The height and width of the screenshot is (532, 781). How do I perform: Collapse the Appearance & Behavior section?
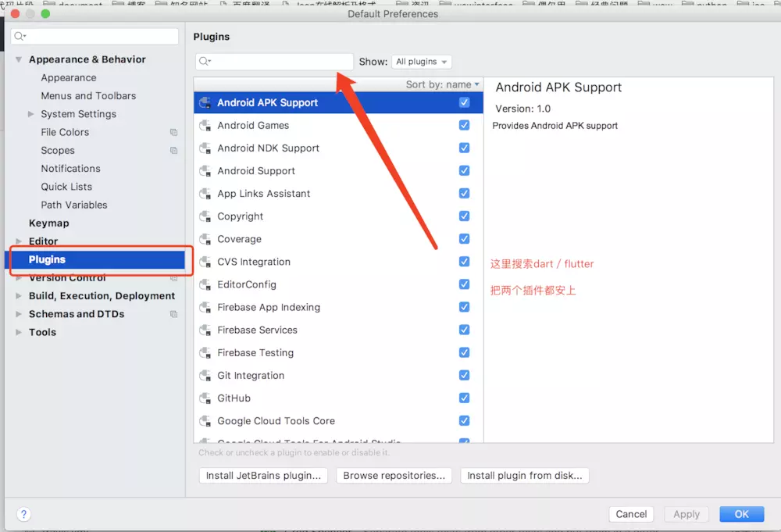click(x=19, y=59)
